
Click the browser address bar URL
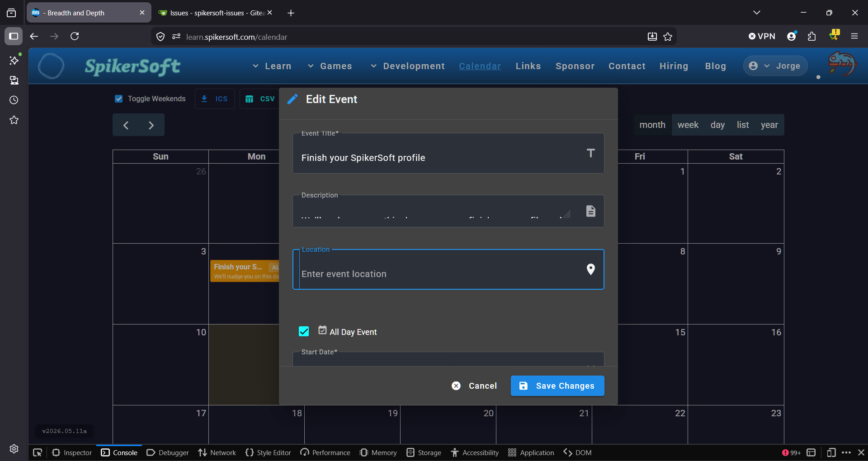pyautogui.click(x=236, y=37)
